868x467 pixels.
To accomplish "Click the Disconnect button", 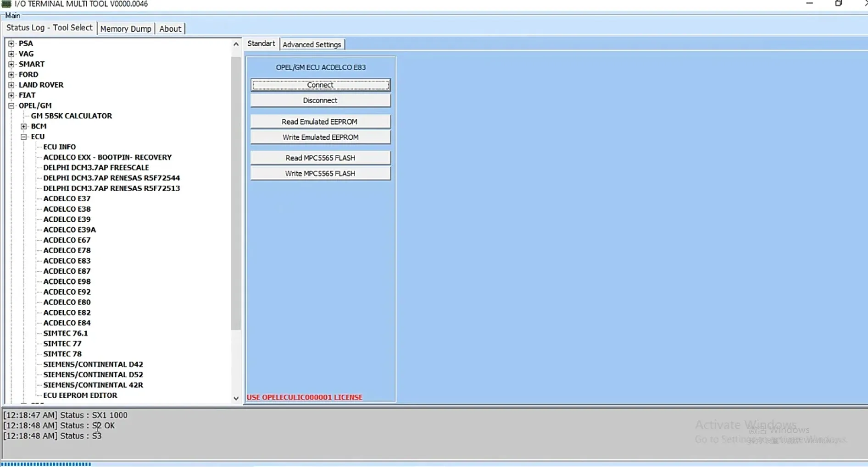I will 320,100.
